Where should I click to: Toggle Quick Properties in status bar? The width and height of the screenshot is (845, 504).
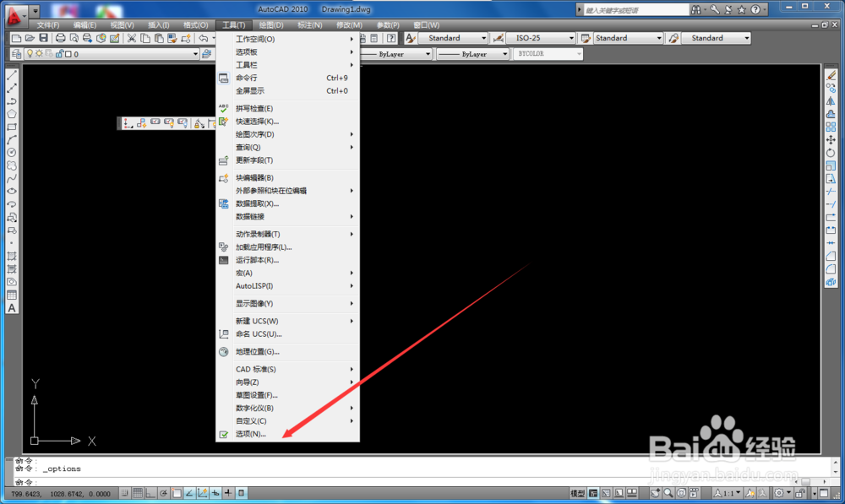pyautogui.click(x=242, y=493)
